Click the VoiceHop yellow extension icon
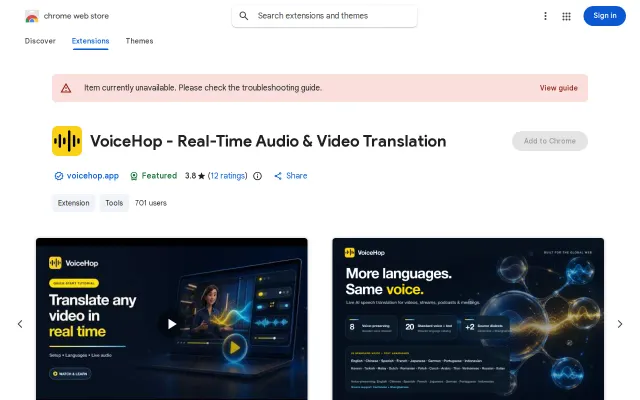This screenshot has width=640, height=400. tap(67, 141)
